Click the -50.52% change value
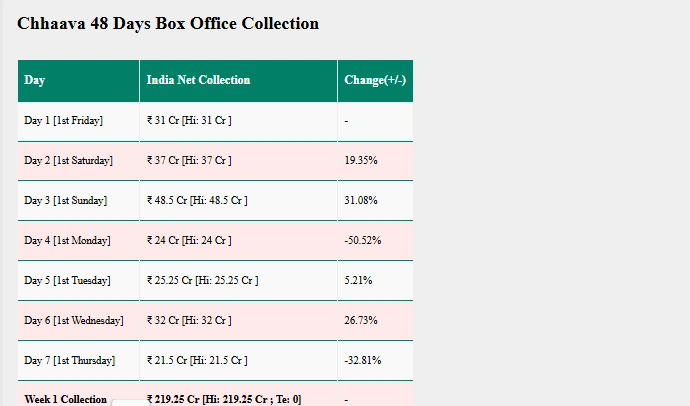Image resolution: width=690 pixels, height=406 pixels. pyautogui.click(x=363, y=241)
